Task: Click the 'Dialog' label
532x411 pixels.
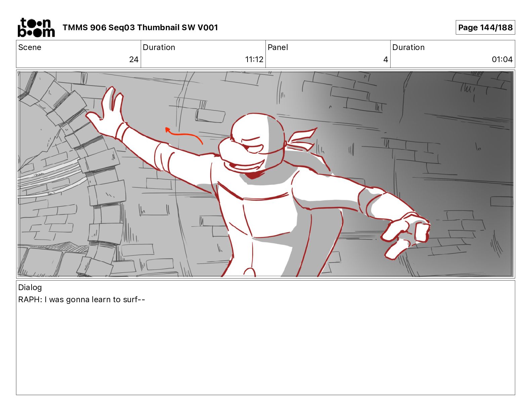Action: point(30,287)
